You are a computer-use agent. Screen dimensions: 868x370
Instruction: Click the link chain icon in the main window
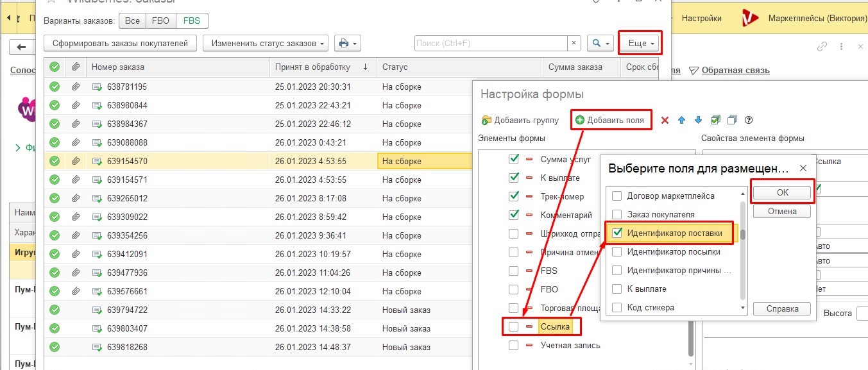[822, 47]
